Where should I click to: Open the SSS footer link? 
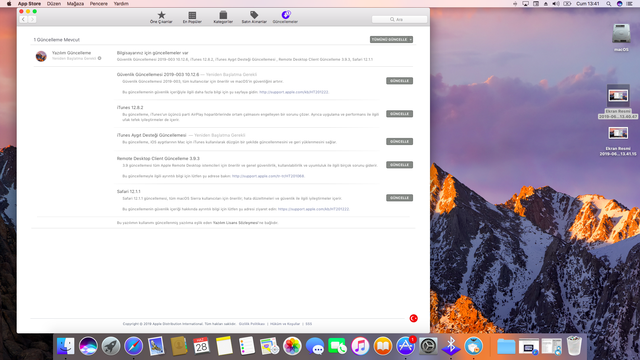tap(309, 324)
